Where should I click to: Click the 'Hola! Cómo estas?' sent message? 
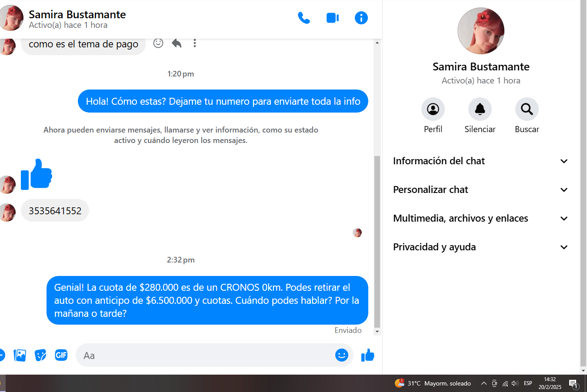(x=223, y=101)
